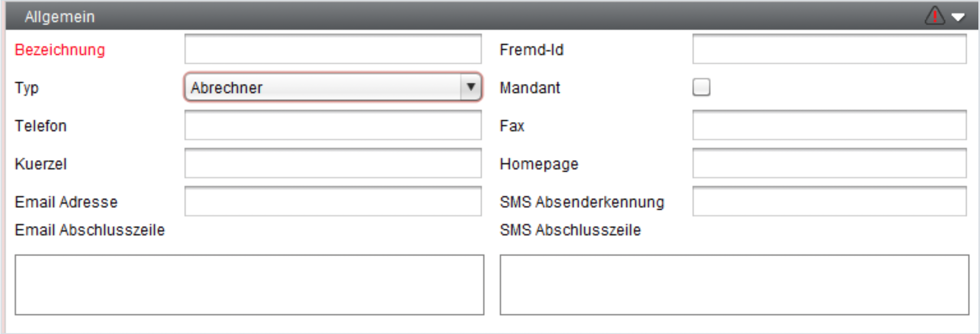Focus the SMS Absenderkennung field

click(829, 201)
